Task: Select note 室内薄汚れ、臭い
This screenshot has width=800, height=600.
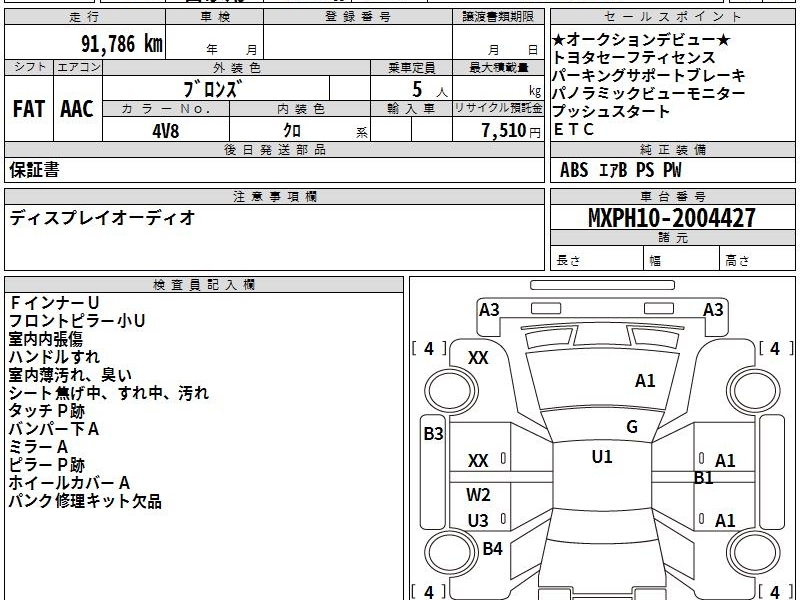Action: click(70, 375)
